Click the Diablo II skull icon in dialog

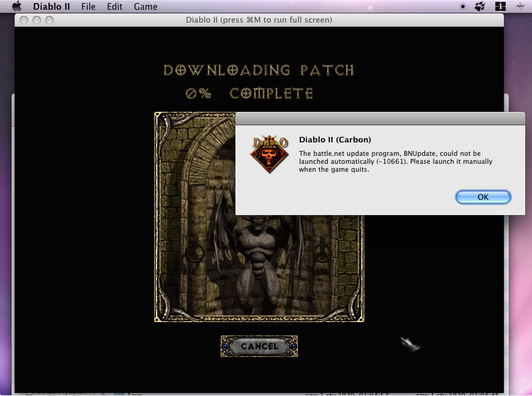pos(270,153)
